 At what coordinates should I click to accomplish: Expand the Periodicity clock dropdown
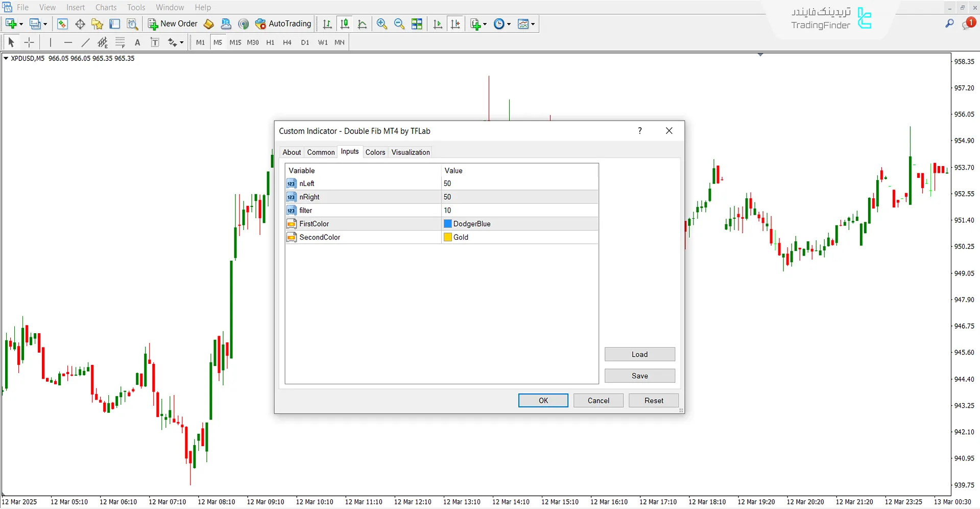pos(509,24)
